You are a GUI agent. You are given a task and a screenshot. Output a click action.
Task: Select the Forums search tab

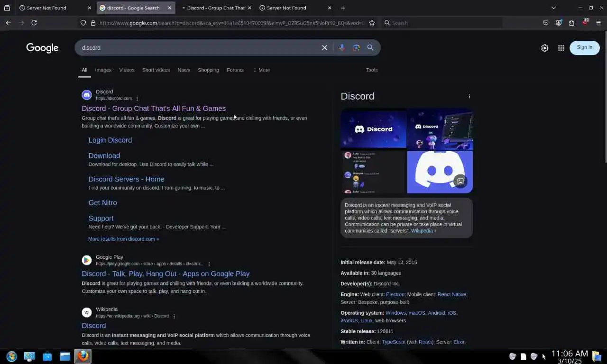point(235,70)
